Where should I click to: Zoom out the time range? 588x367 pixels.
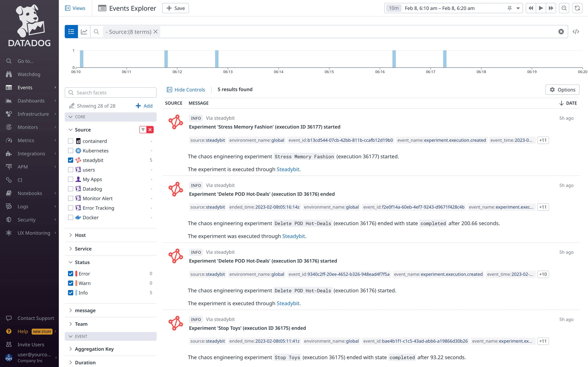(564, 8)
